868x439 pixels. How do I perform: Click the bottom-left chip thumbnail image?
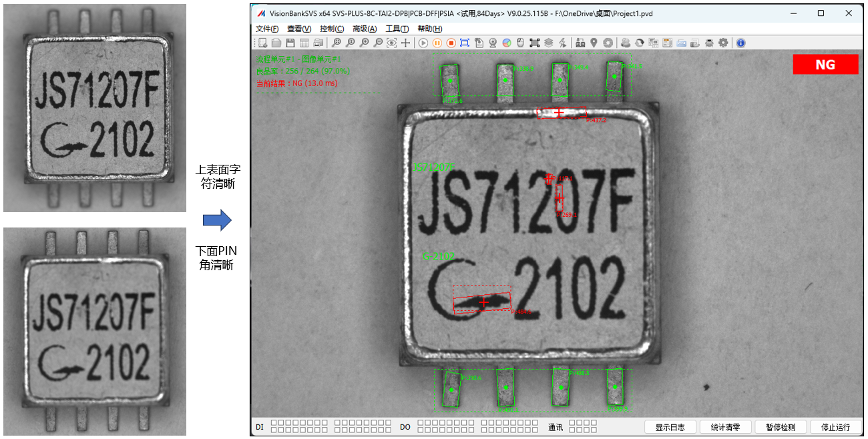[95, 332]
